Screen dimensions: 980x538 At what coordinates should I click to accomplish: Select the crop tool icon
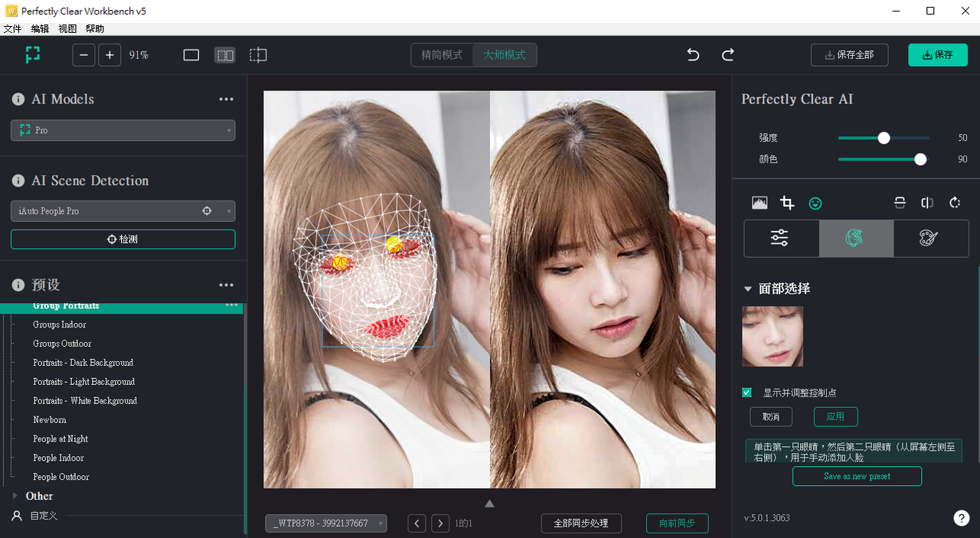(787, 203)
